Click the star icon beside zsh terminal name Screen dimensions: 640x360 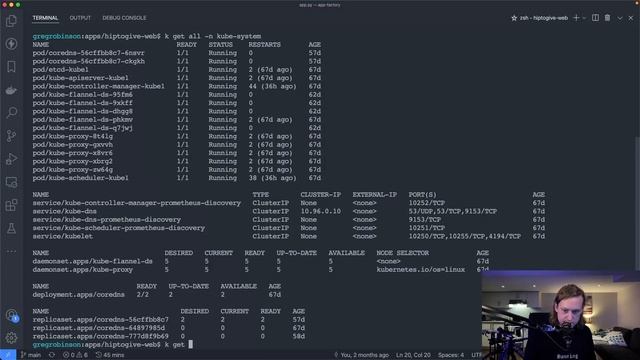click(514, 18)
